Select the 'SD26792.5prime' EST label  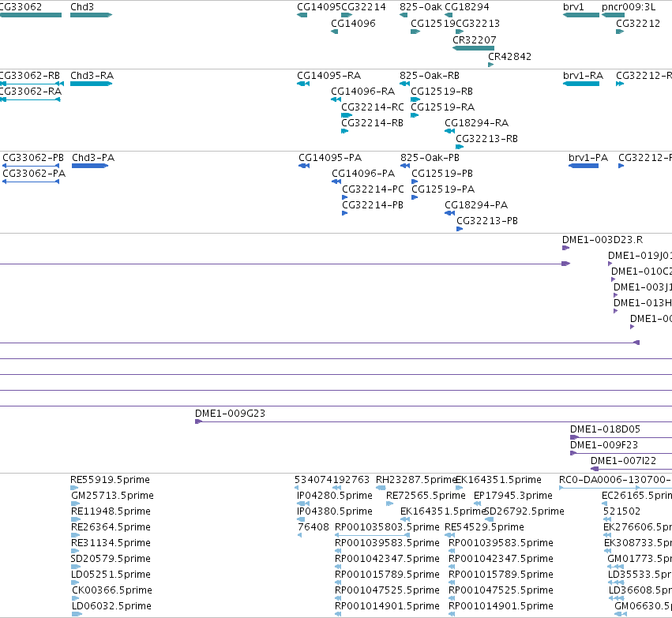(x=524, y=511)
